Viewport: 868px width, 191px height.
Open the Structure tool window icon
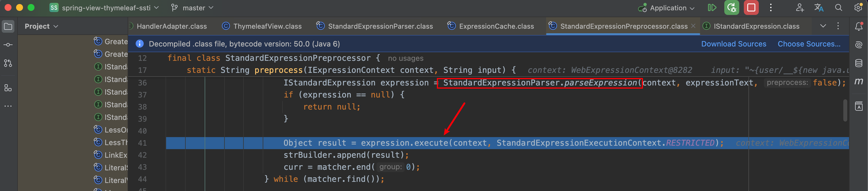[8, 88]
